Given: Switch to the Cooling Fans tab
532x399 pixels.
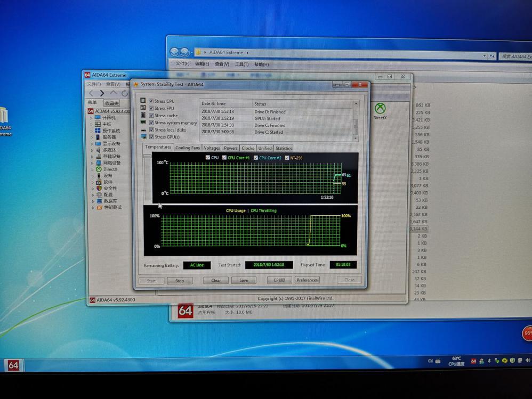Looking at the screenshot, I should point(187,148).
